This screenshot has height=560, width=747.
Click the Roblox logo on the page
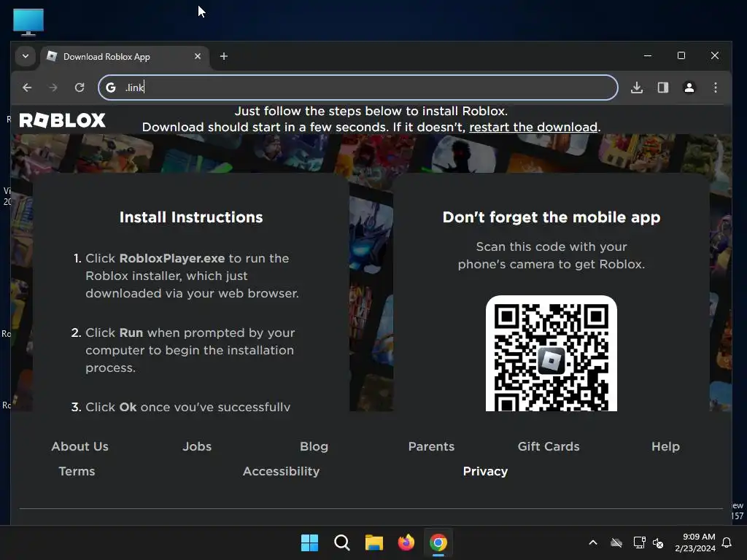coord(63,120)
